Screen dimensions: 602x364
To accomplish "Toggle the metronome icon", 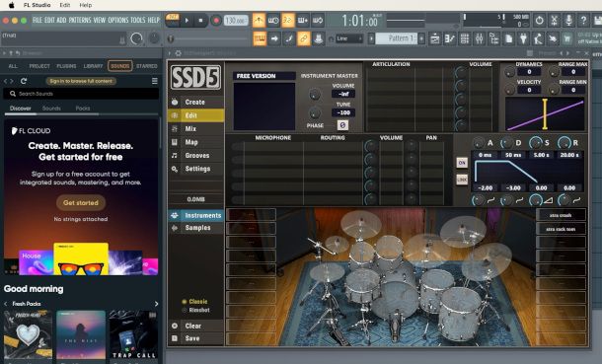I will tap(259, 20).
